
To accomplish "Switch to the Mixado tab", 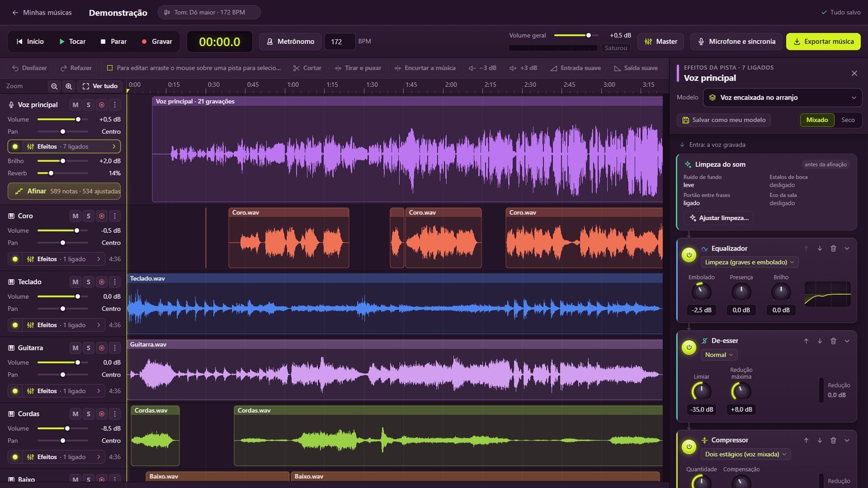I will pyautogui.click(x=817, y=120).
